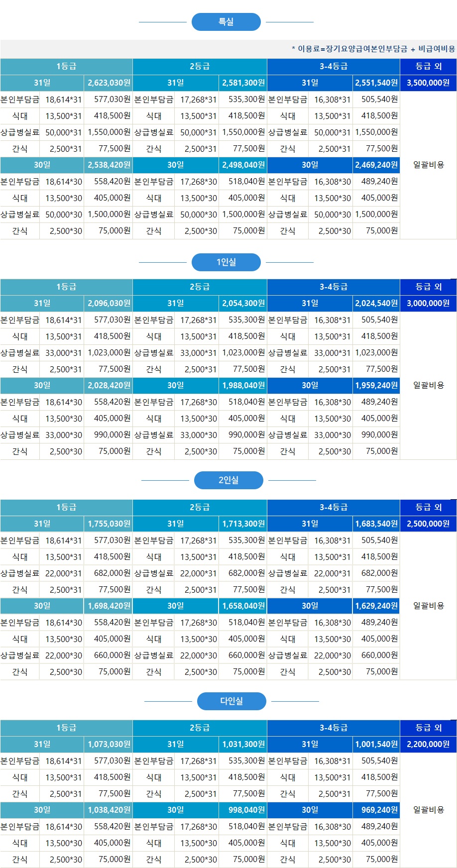Select the 2,096,030원 total in 1인실 table
Screen dimensions: 457x868
tap(109, 303)
